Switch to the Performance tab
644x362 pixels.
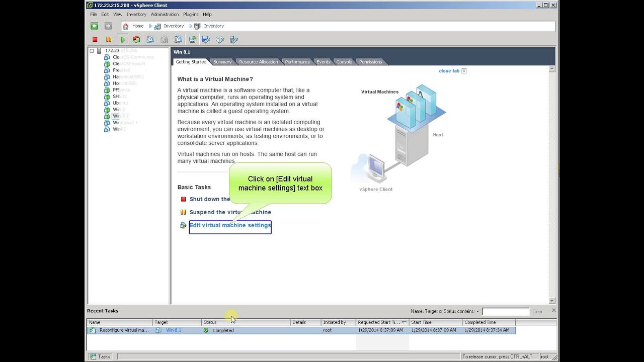pos(297,61)
